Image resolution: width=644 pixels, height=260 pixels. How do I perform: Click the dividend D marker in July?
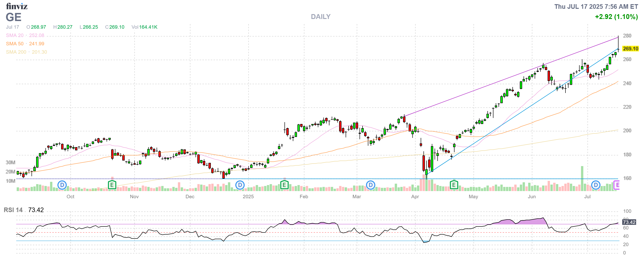click(x=596, y=185)
